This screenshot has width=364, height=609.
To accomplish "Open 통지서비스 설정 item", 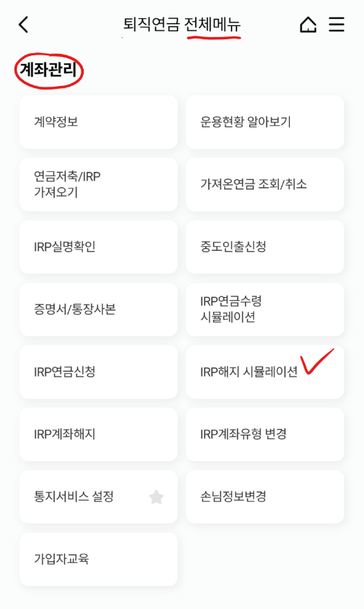I will coord(98,497).
